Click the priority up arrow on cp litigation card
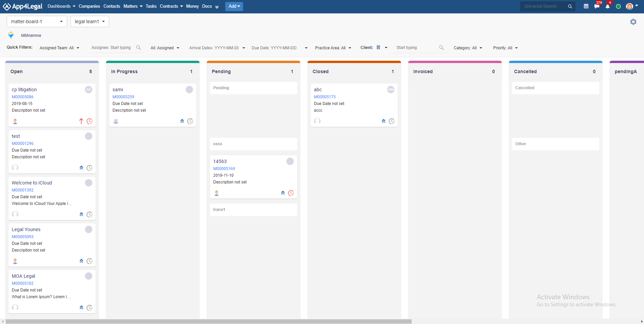This screenshot has width=644, height=324. pyautogui.click(x=81, y=121)
